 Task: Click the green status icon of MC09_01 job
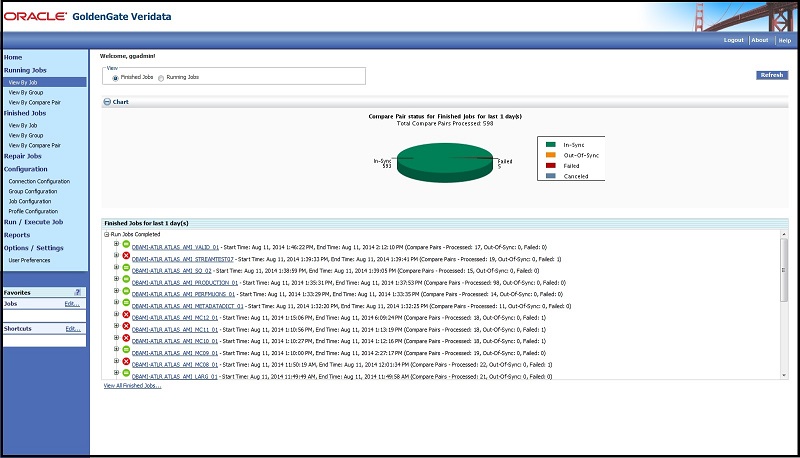pos(126,349)
